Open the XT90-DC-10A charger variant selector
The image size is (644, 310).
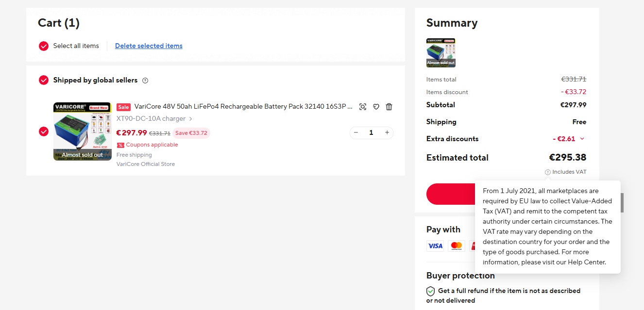(154, 119)
